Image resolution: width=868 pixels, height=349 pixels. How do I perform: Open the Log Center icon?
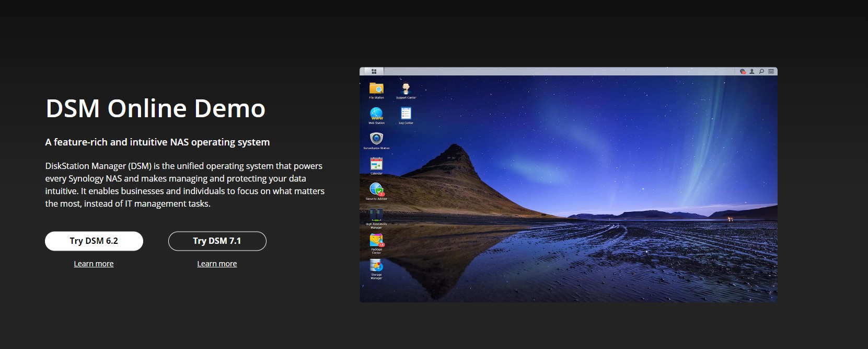click(406, 115)
